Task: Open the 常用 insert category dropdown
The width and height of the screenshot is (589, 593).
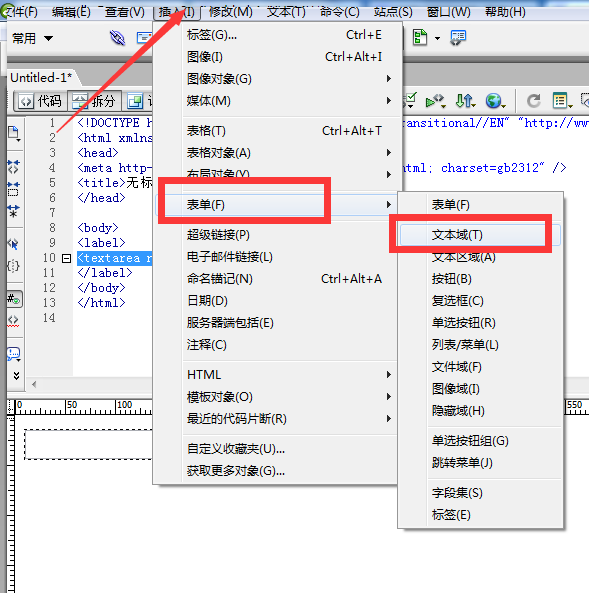Action: tap(32, 38)
